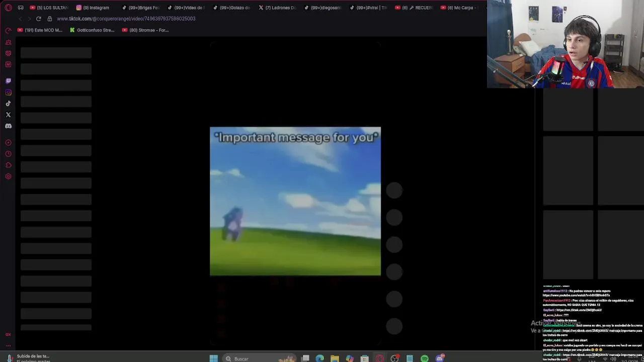Open the Opera GX taskbar icon
The width and height of the screenshot is (644, 362).
[x=380, y=358]
